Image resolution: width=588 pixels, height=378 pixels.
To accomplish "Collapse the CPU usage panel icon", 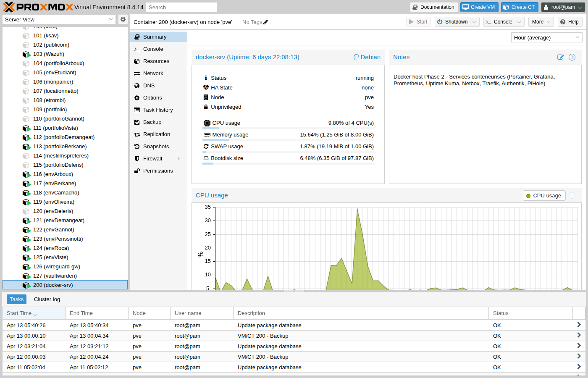I will coord(572,195).
